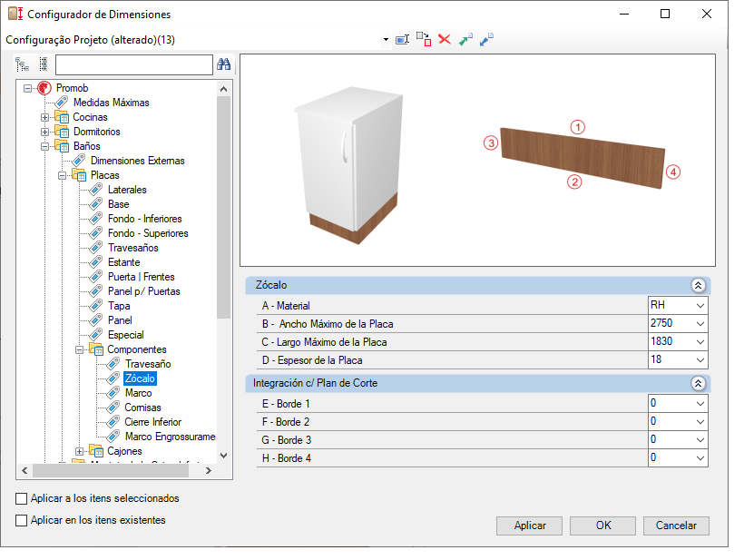
Task: Select Base in the tree
Action: click(119, 204)
